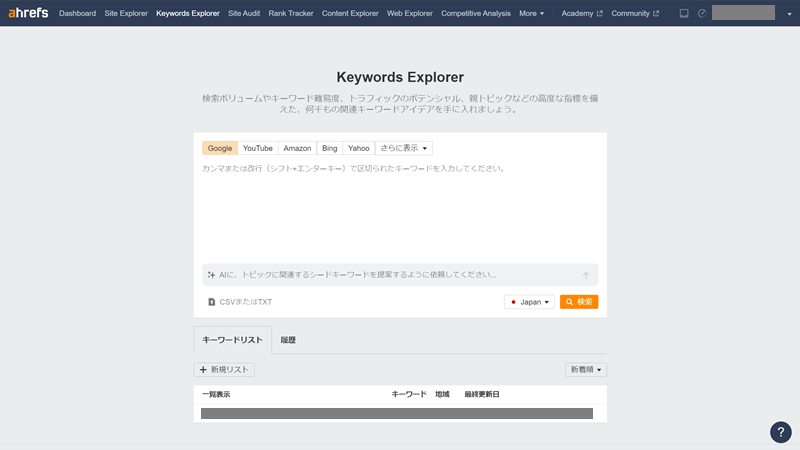
Task: Click the AI sparkle icon
Action: pyautogui.click(x=211, y=274)
